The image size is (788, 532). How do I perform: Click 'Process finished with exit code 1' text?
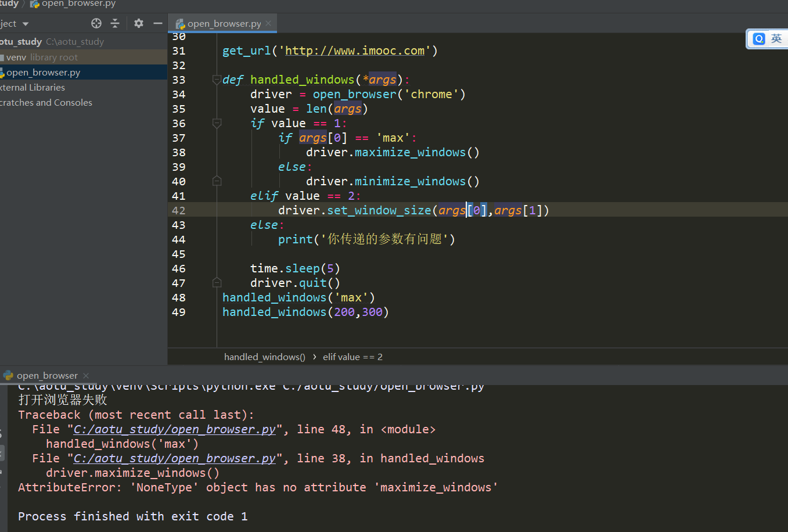tap(133, 516)
